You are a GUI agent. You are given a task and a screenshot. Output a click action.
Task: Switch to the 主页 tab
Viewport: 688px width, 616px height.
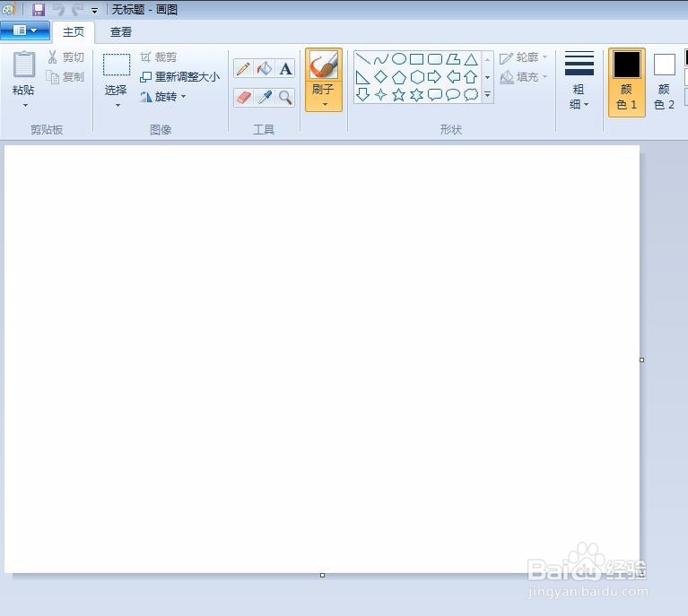[74, 32]
